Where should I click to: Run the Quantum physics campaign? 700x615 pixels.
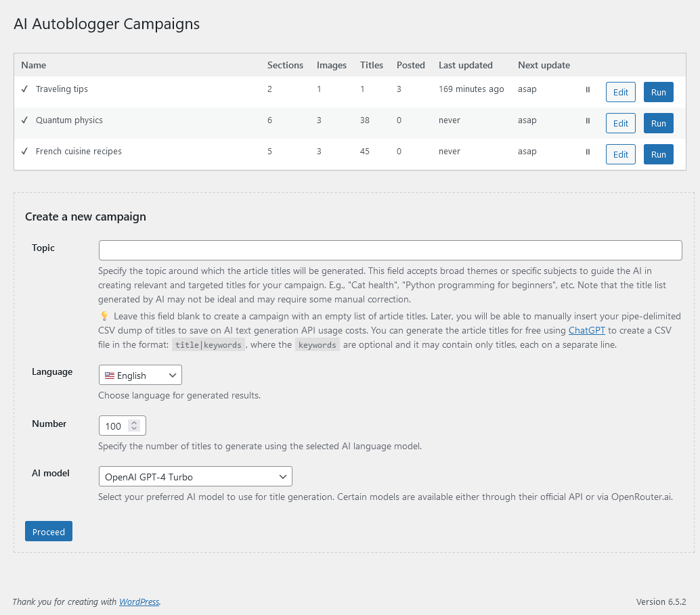pos(658,124)
